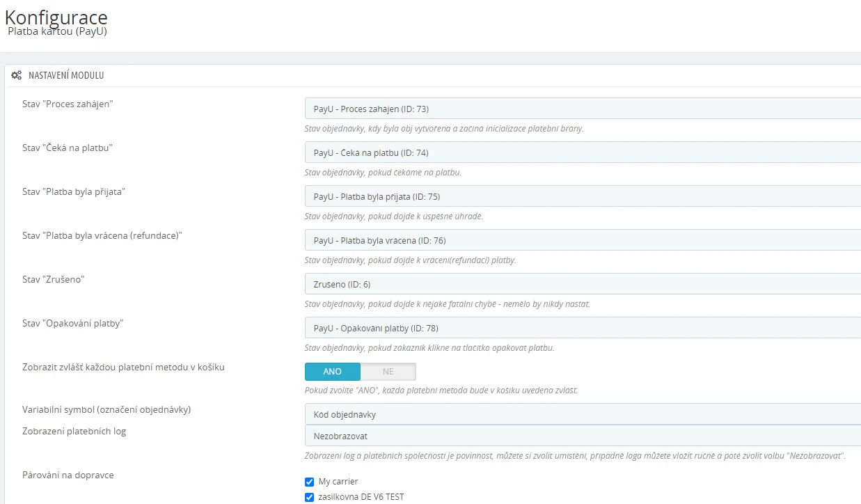Uncheck the zasilkovna DE V6 TEST checkbox

[x=310, y=497]
